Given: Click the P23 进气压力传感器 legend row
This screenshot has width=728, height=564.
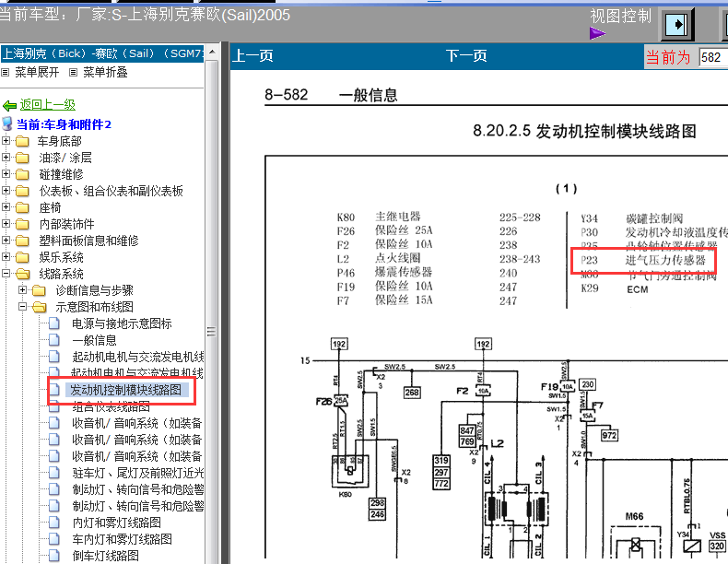Looking at the screenshot, I should (643, 260).
